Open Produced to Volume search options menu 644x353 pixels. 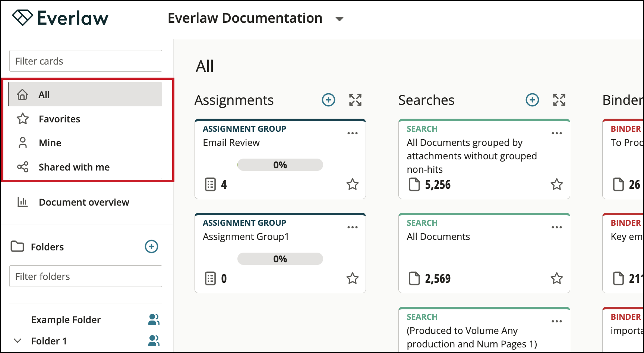coord(557,321)
